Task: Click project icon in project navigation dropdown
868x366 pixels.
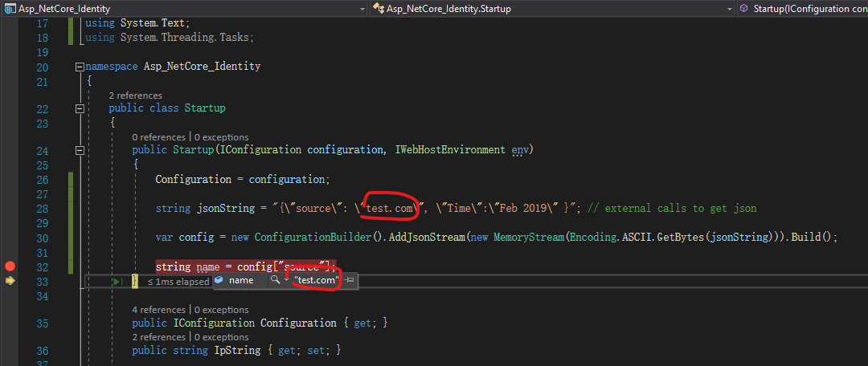Action: click(x=10, y=9)
